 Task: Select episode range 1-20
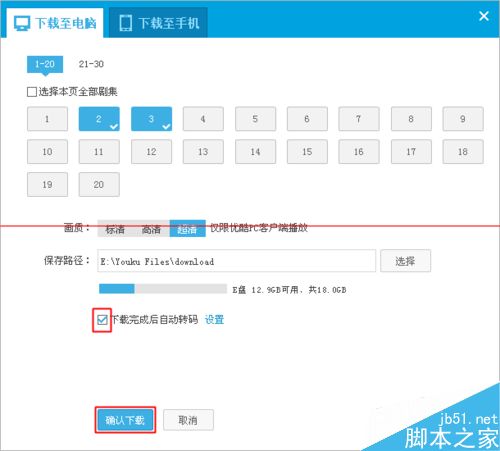(45, 64)
